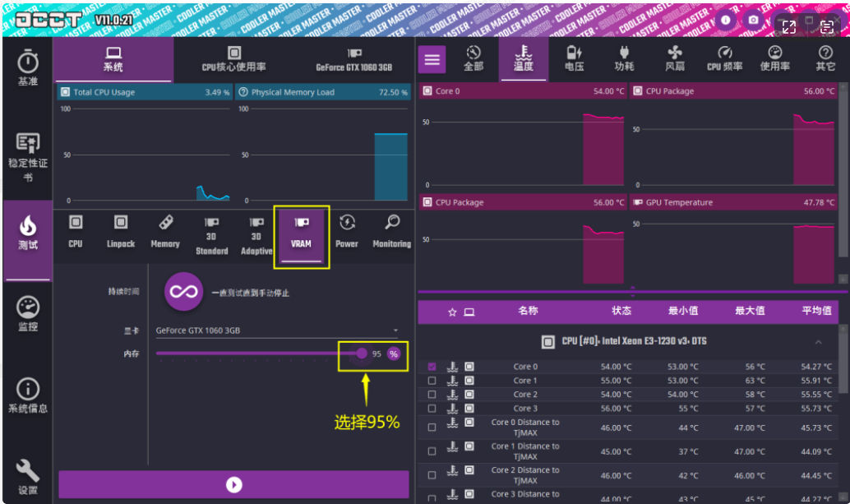Click the info icon in the title banner

pos(725,21)
